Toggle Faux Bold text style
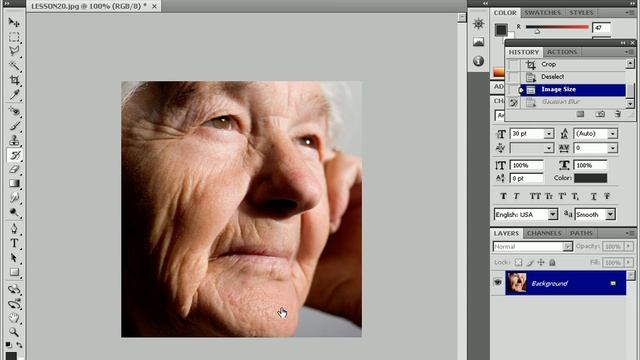 tap(503, 196)
